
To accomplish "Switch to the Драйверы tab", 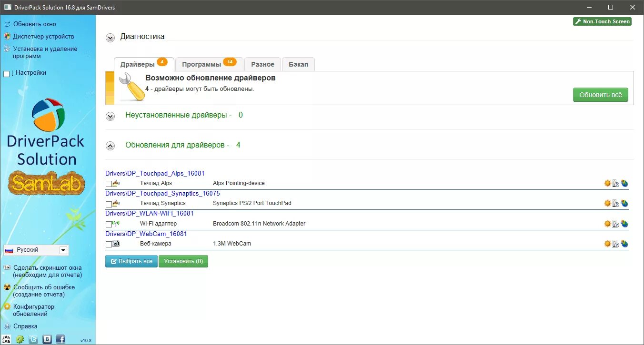I will point(144,64).
